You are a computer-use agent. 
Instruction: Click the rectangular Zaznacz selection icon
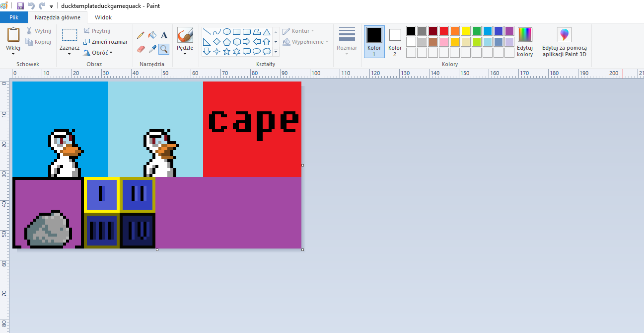(x=70, y=35)
